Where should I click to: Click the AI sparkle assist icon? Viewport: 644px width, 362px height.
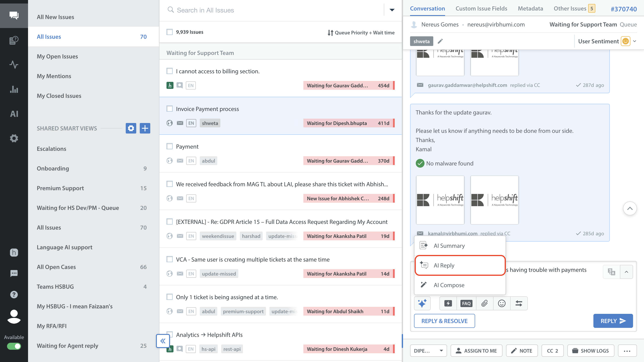(422, 303)
